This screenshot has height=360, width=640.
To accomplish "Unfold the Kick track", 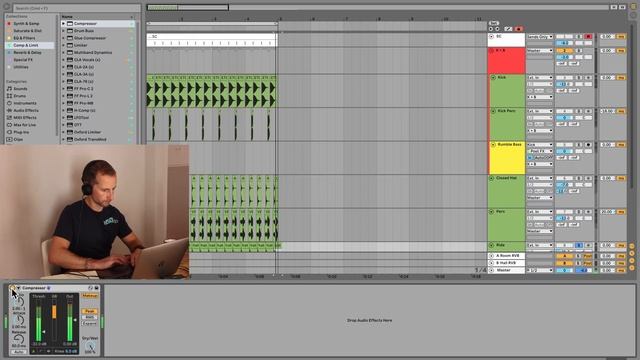I will (x=493, y=77).
